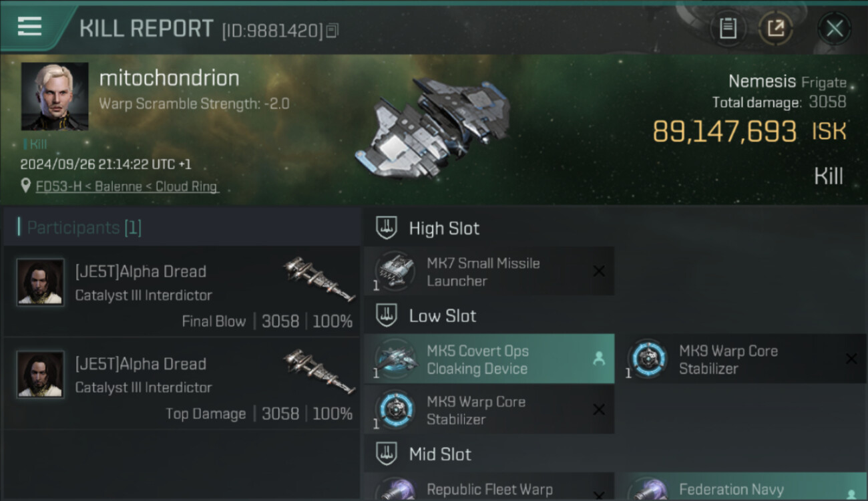The width and height of the screenshot is (868, 501).
Task: Close the kill report window
Action: [835, 29]
